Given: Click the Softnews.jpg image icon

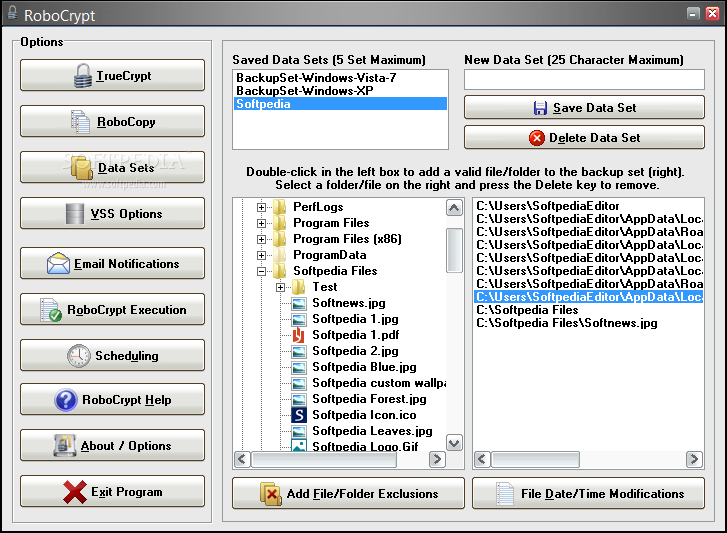Looking at the screenshot, I should (x=299, y=303).
